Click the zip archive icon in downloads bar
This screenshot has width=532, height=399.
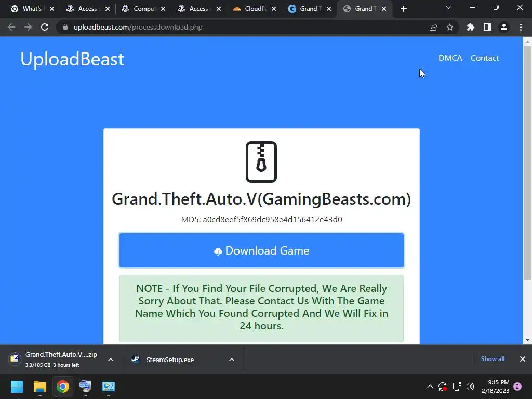(15, 358)
